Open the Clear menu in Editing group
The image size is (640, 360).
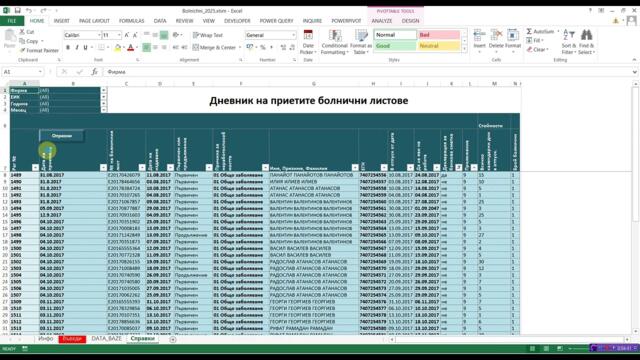click(x=537, y=49)
